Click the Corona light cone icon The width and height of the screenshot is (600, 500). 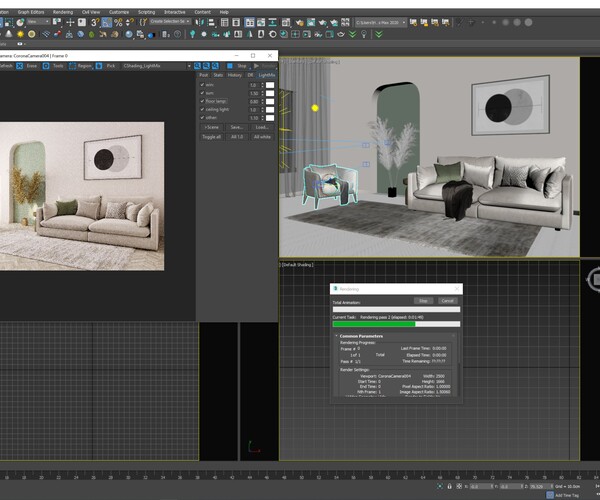point(8,34)
